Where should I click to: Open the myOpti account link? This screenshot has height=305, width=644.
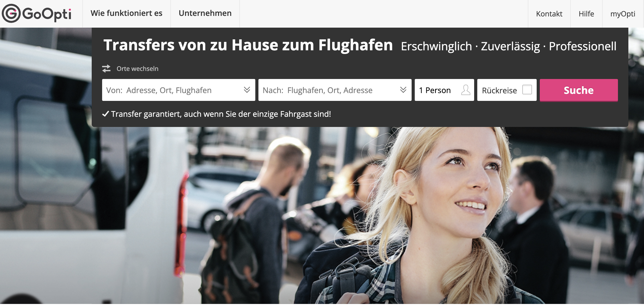click(x=623, y=14)
